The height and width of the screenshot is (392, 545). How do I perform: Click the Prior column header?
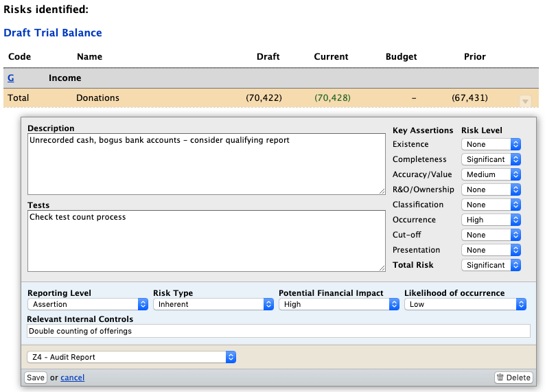pyautogui.click(x=475, y=57)
